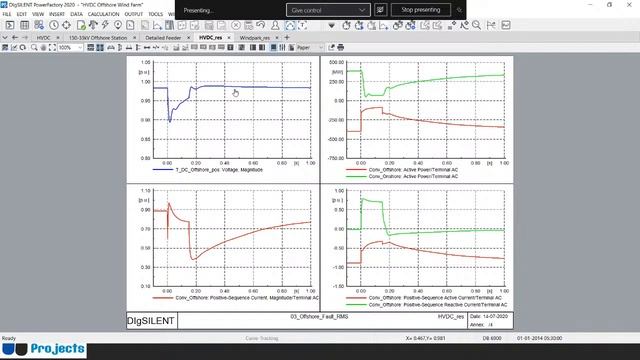640x360 pixels.
Task: Open the output window console icon
Action: click(x=9, y=25)
